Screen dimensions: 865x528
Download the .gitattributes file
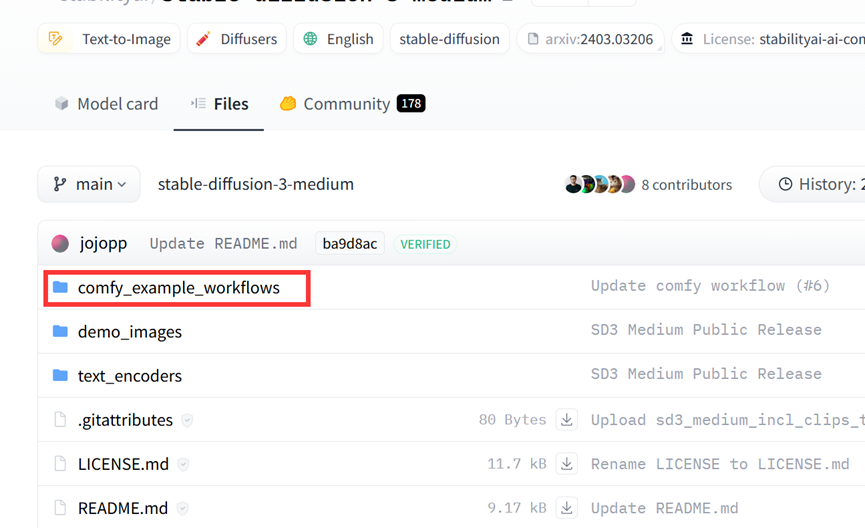pos(567,420)
